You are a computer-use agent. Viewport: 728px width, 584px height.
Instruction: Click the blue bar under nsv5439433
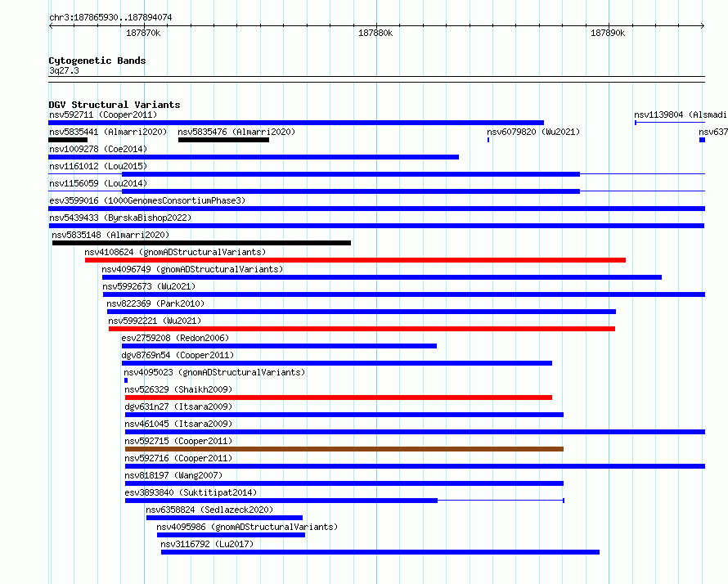(376, 226)
